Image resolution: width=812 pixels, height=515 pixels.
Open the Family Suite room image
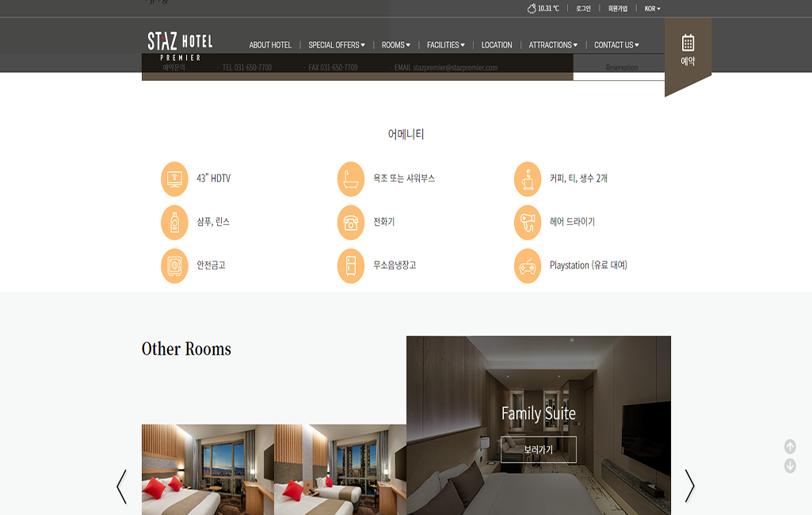point(539,425)
